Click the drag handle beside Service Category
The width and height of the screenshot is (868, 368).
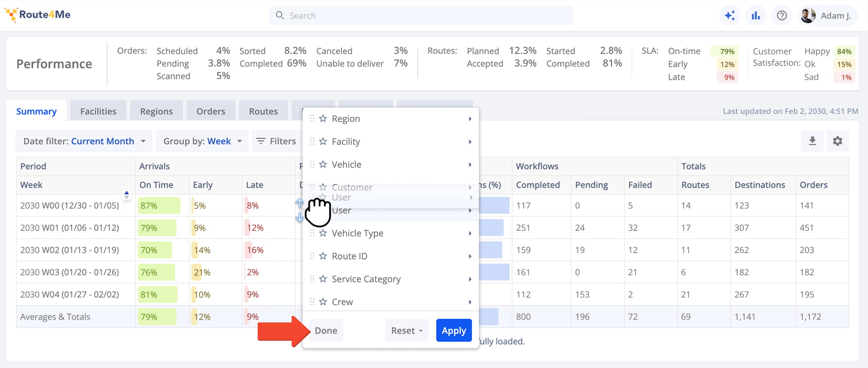point(312,279)
